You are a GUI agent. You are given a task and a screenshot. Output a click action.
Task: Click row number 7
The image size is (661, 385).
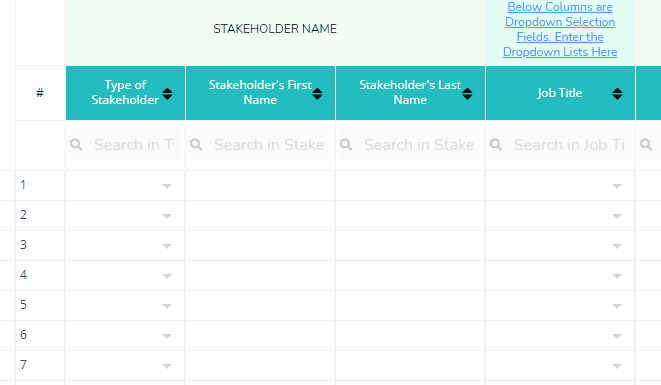click(x=23, y=365)
